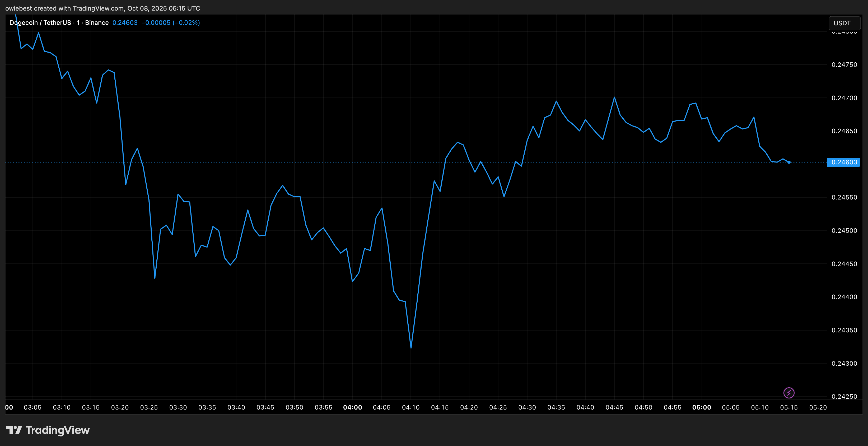Click the TradingView logo icon
Screen dimensions: 868x446
point(14,430)
